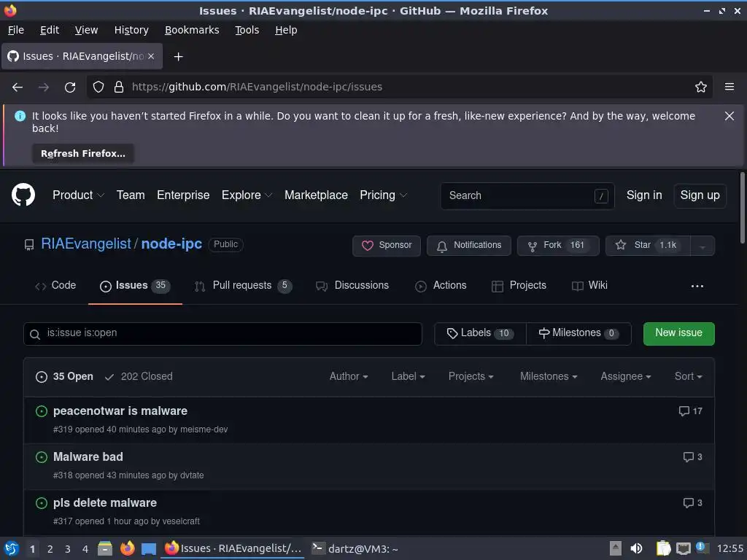Dismiss the Firefox refresh notification bar
Screen dimensions: 747x560
729,116
